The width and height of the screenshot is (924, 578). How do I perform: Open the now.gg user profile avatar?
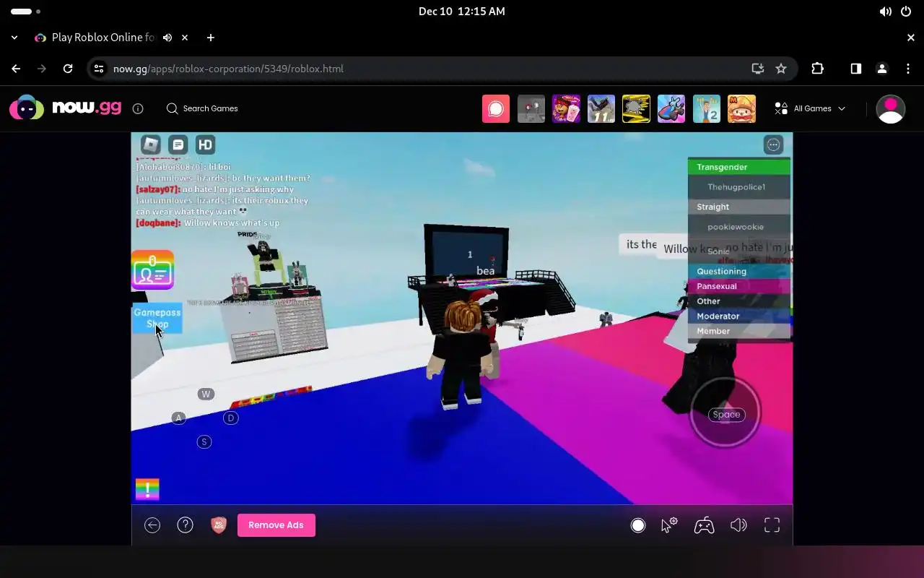point(890,108)
